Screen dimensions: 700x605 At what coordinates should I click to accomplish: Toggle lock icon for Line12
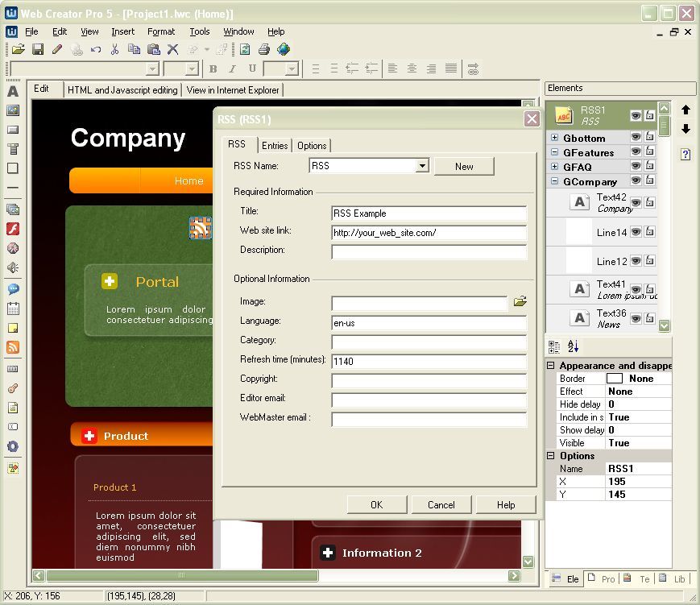[650, 260]
